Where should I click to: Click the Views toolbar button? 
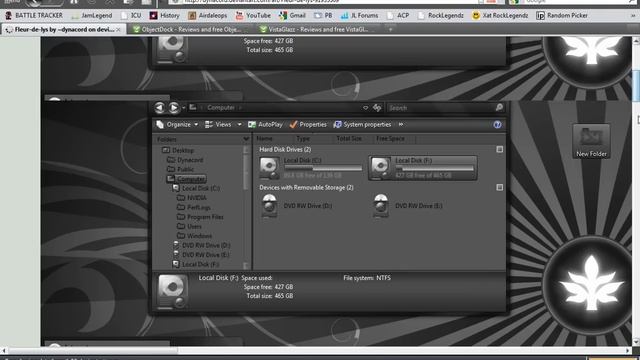pos(218,124)
